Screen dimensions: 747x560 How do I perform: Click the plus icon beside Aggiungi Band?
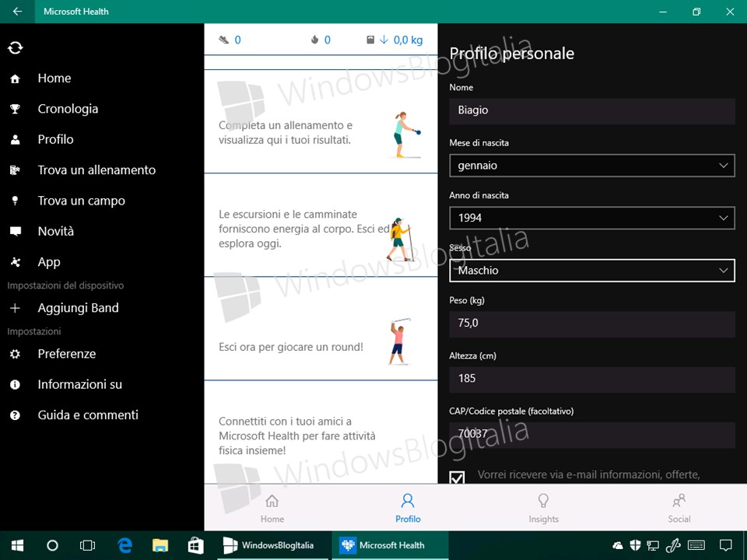[16, 308]
